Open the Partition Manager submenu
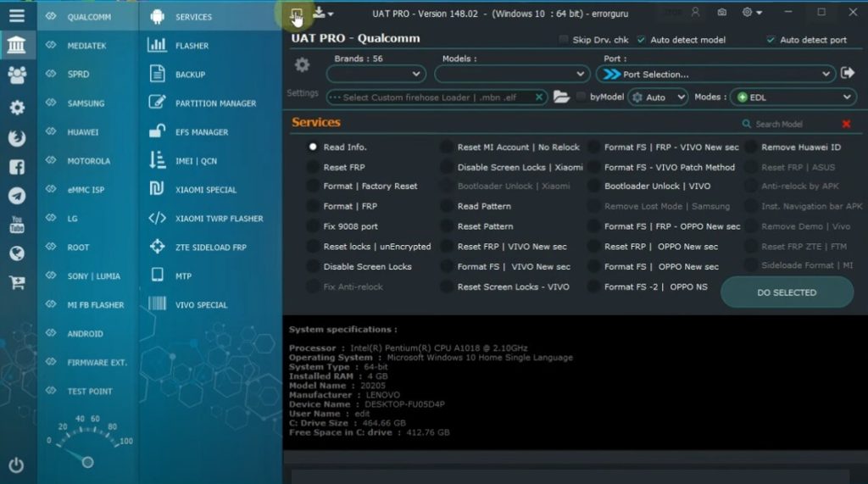Screen dimensions: 868x484 [210, 103]
